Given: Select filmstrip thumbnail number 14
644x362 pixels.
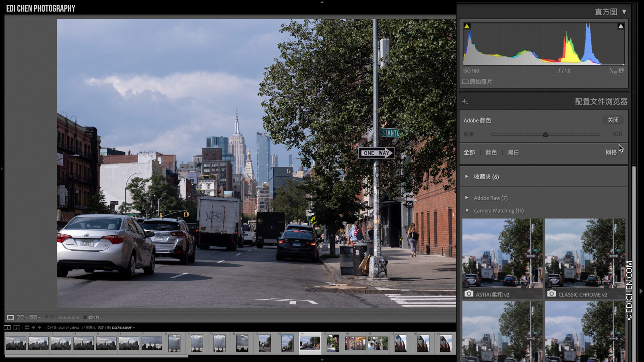Looking at the screenshot, I should tap(310, 343).
